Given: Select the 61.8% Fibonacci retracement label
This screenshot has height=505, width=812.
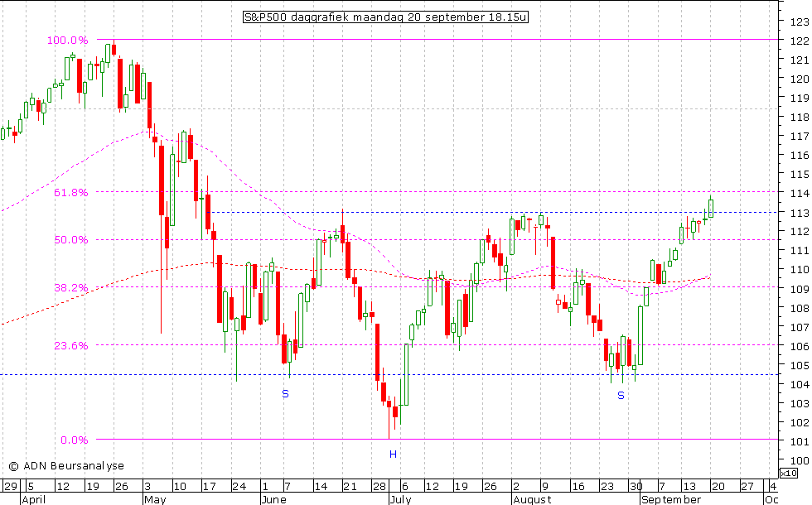Looking at the screenshot, I should tap(71, 192).
